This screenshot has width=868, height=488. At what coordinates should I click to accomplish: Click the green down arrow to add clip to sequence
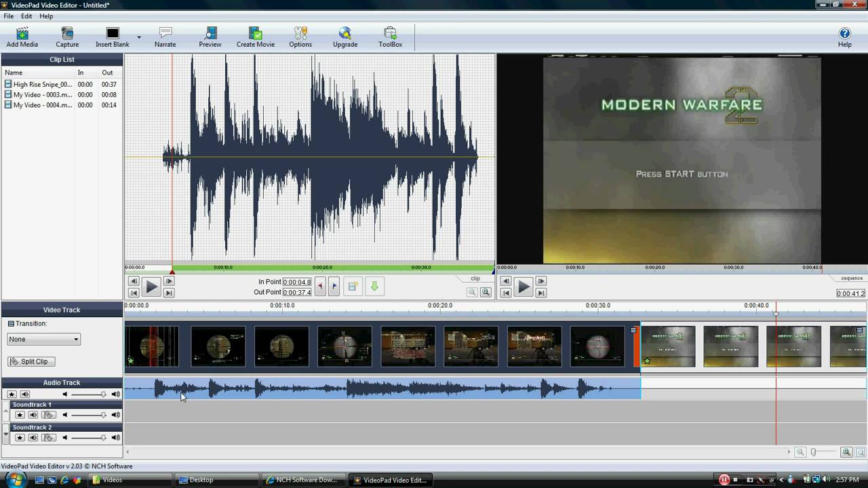click(374, 287)
